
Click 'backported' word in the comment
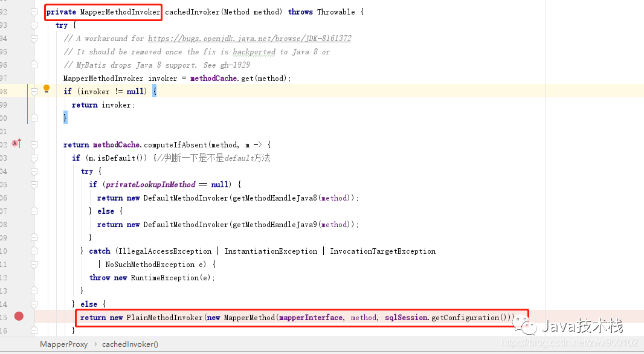point(254,52)
